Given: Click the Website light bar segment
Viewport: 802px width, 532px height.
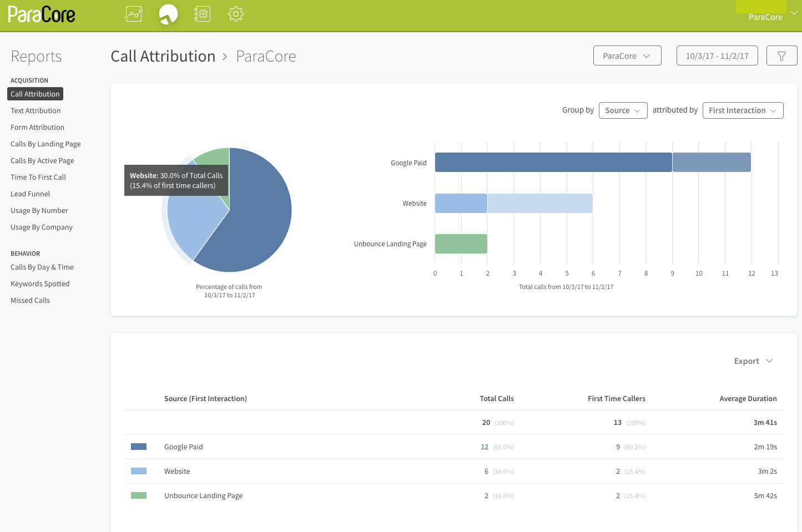Looking at the screenshot, I should (540, 203).
